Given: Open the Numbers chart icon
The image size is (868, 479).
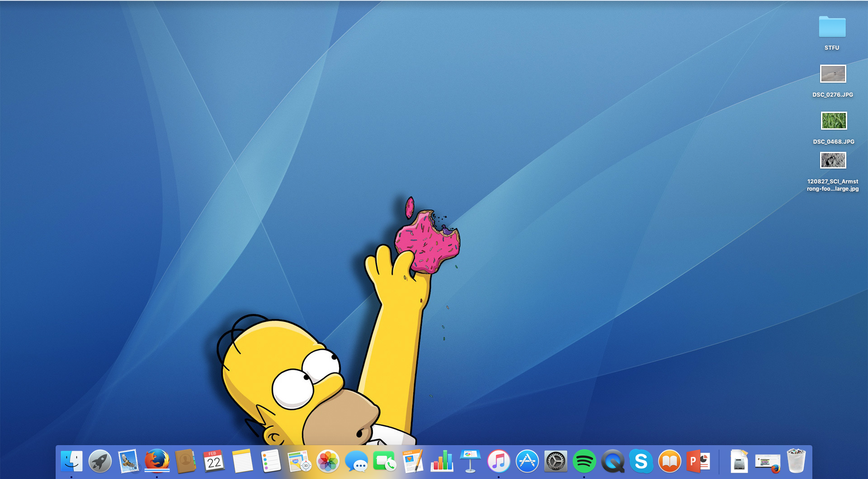Looking at the screenshot, I should (442, 461).
